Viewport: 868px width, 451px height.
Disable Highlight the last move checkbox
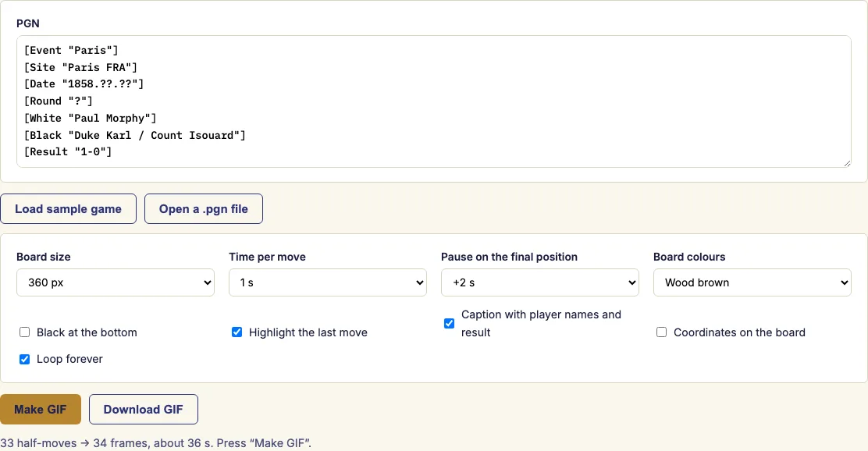click(237, 332)
